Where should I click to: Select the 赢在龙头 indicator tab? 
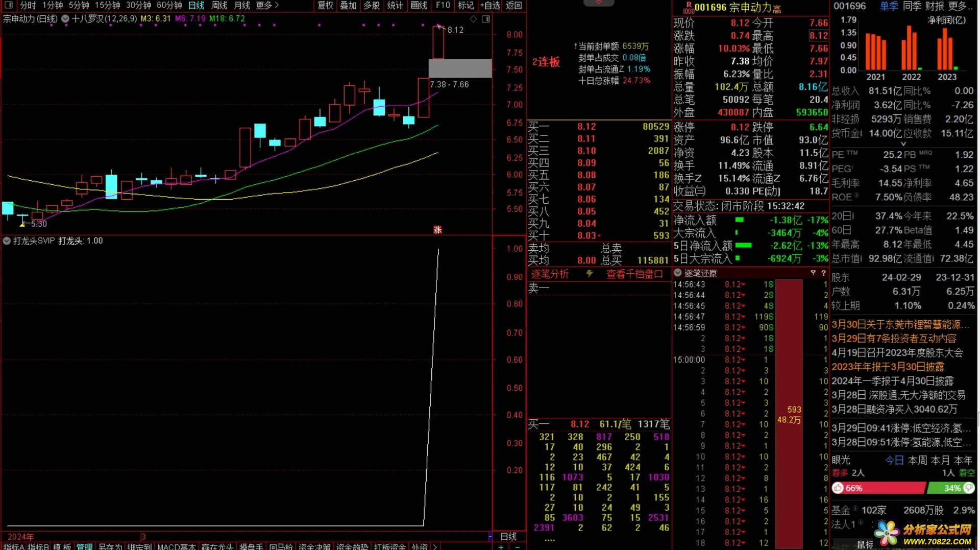(x=217, y=546)
